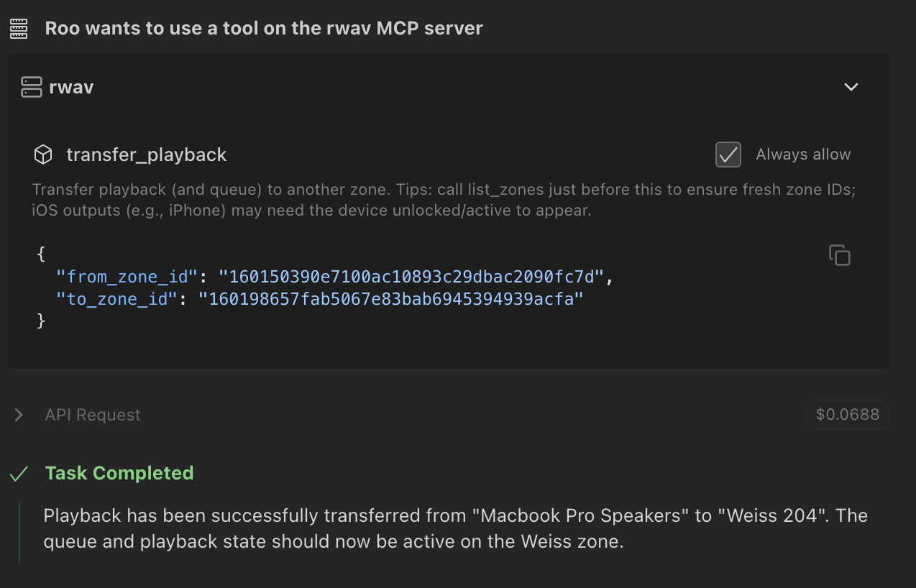Click the rwav server icon

32,87
